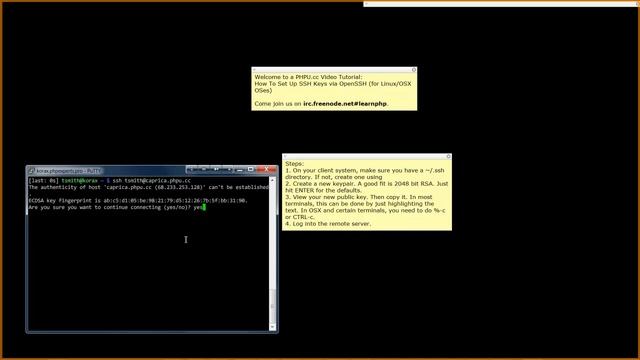Click step 3 'View your new public key' text
The image size is (640, 360).
(x=365, y=207)
